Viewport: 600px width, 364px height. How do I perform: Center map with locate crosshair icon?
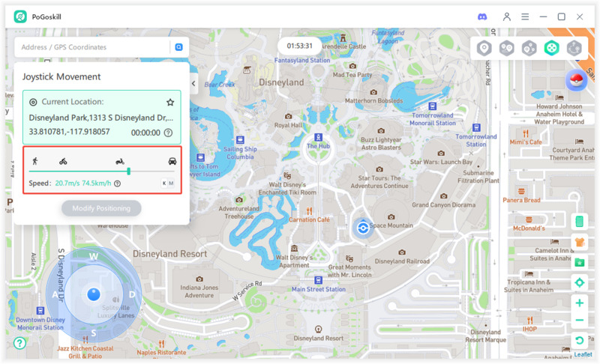click(x=579, y=282)
